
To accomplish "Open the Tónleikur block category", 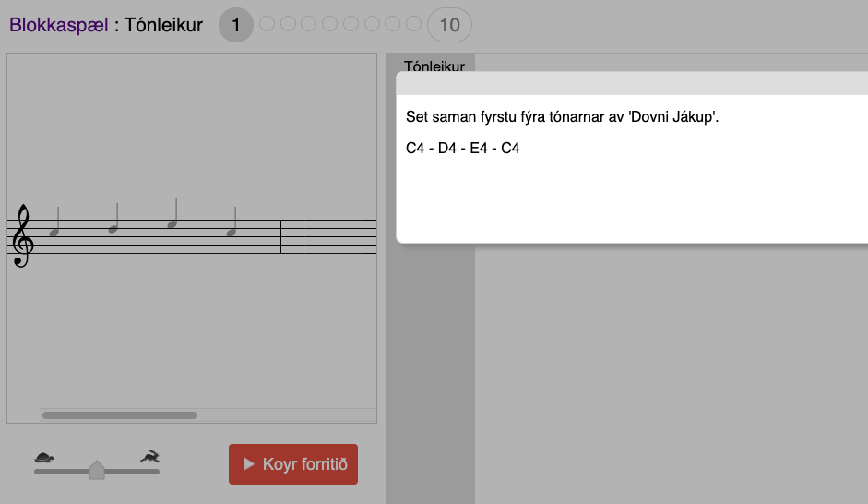I will (434, 65).
